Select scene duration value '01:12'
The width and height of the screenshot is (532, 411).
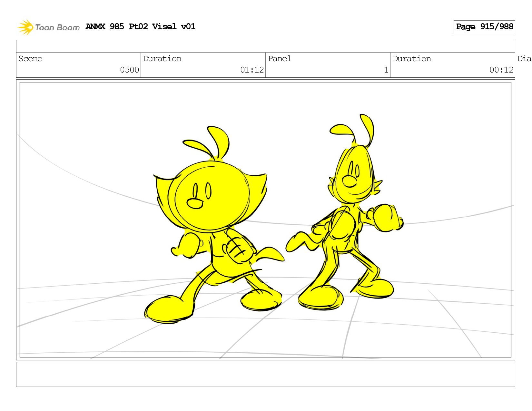pos(252,70)
